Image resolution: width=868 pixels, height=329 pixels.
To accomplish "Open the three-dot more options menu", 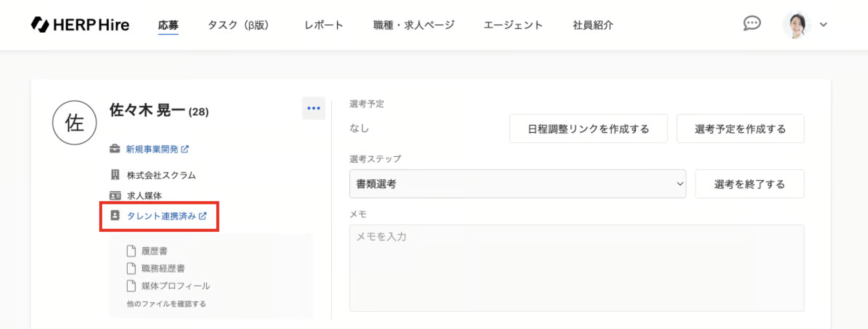I will coord(314,108).
